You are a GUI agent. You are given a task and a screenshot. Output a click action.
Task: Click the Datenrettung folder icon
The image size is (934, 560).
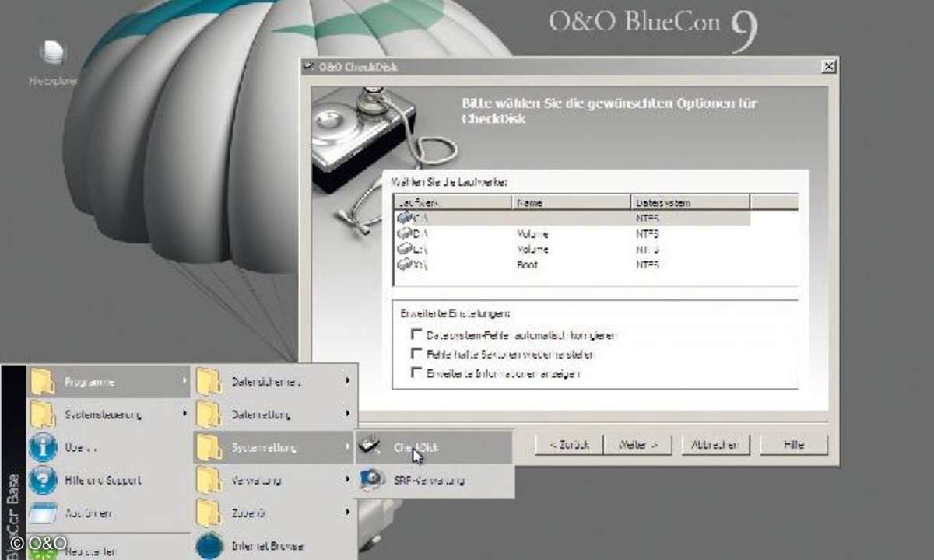209,415
